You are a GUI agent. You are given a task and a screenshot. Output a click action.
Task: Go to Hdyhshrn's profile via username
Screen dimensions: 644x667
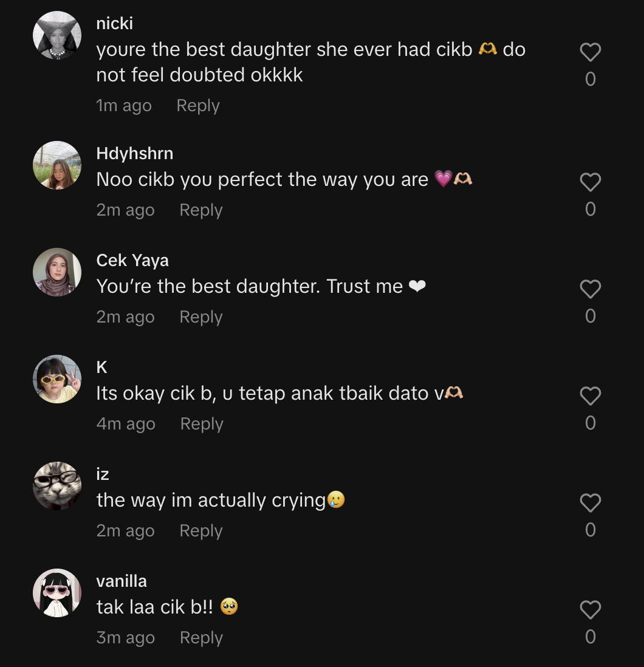[x=135, y=154]
